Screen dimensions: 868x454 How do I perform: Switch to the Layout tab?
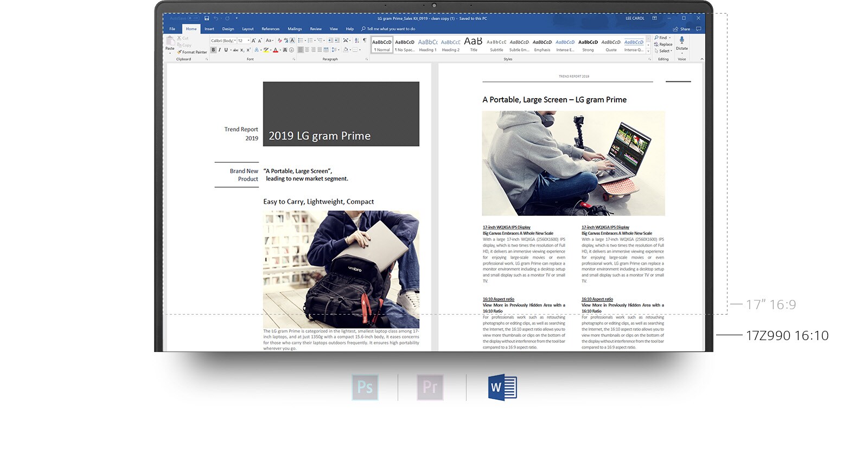click(x=248, y=29)
